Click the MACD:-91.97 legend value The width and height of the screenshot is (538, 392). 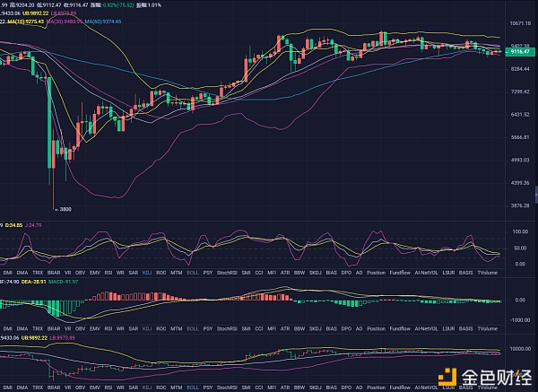[x=63, y=282]
